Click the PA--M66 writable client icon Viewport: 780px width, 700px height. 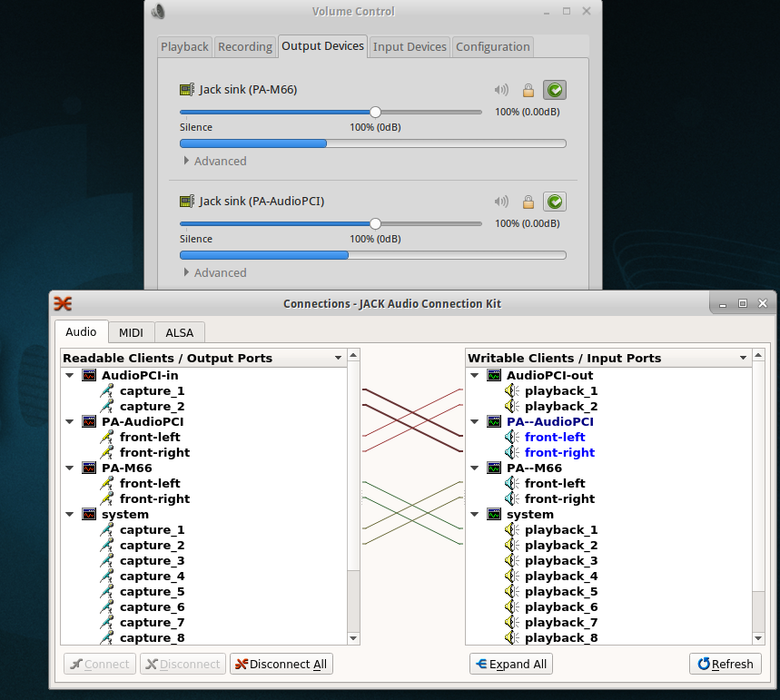[x=494, y=468]
